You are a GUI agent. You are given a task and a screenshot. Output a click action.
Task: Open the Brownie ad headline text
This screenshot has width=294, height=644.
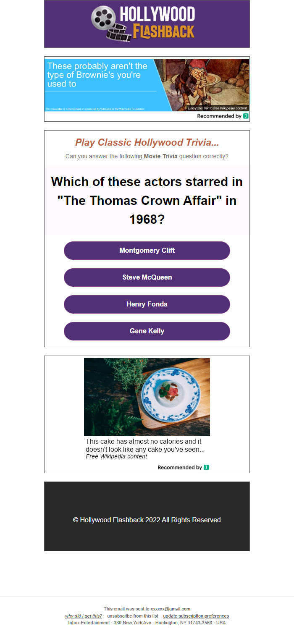pyautogui.click(x=97, y=75)
